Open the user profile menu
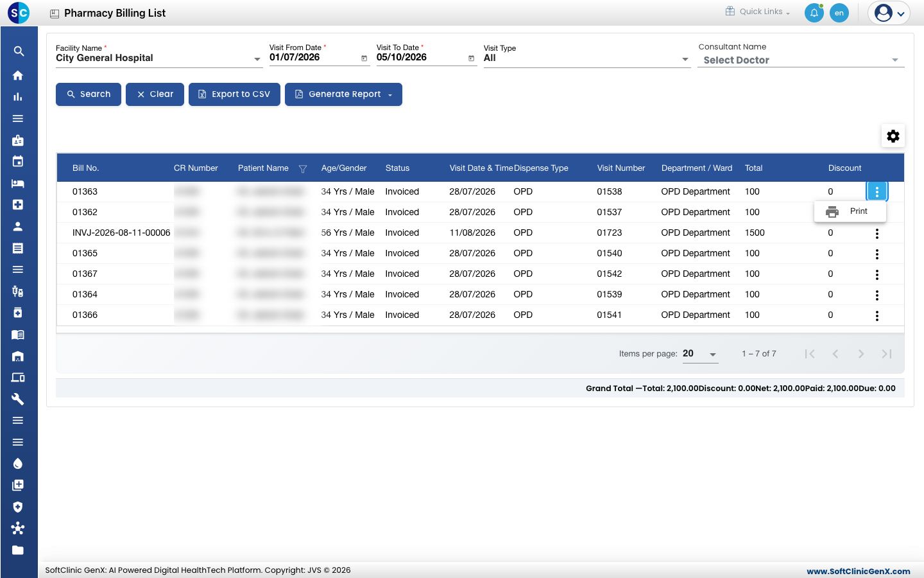The height and width of the screenshot is (578, 924). [x=889, y=13]
